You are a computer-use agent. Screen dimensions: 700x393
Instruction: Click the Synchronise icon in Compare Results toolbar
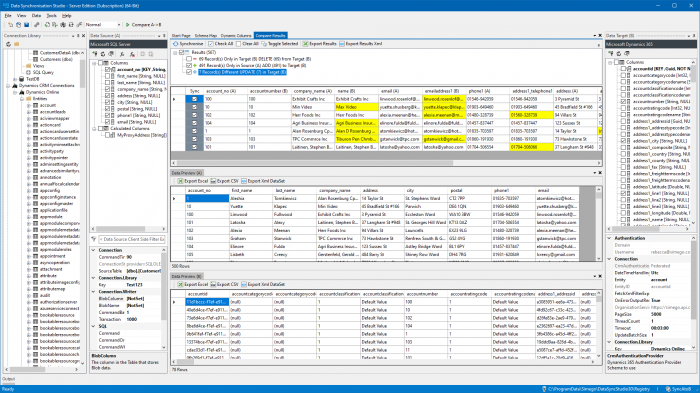pyautogui.click(x=176, y=44)
